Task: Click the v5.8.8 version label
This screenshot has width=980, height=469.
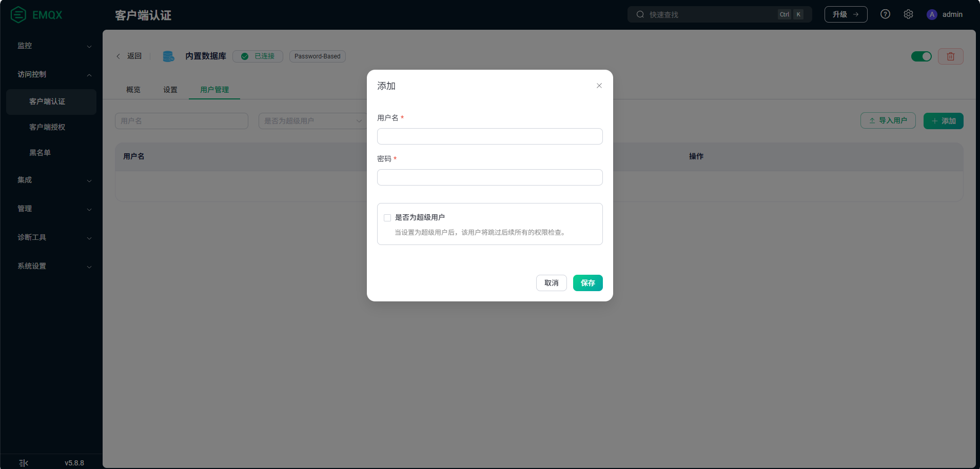Action: pyautogui.click(x=74, y=463)
